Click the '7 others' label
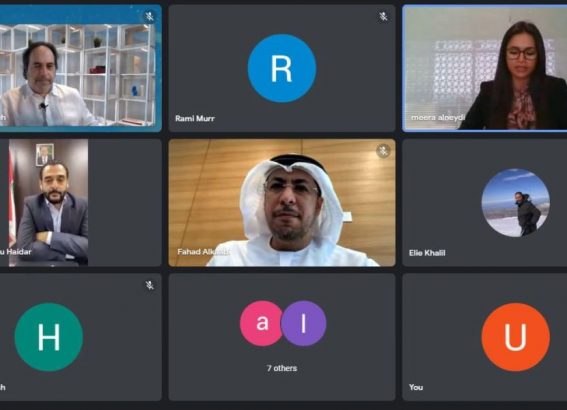The width and height of the screenshot is (567, 410). pos(282,368)
